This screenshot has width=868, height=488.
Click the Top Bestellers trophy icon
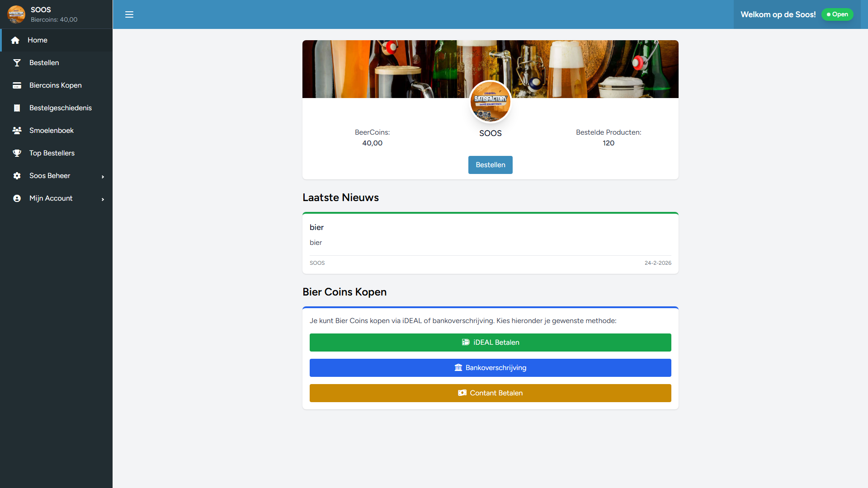pos(17,153)
